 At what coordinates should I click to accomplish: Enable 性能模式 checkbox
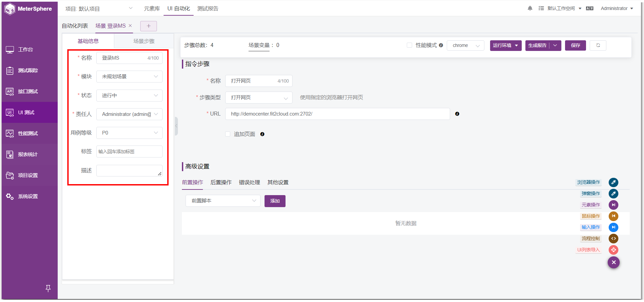click(x=409, y=45)
